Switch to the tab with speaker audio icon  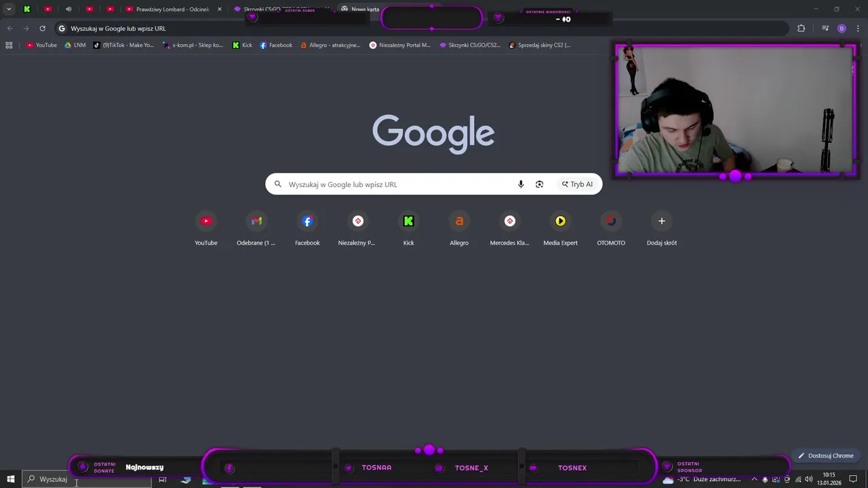click(68, 9)
